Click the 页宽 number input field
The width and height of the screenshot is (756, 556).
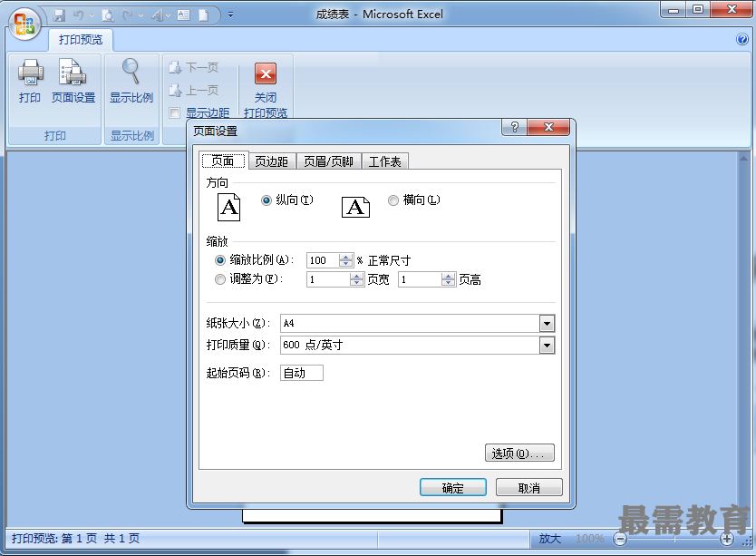[328, 279]
